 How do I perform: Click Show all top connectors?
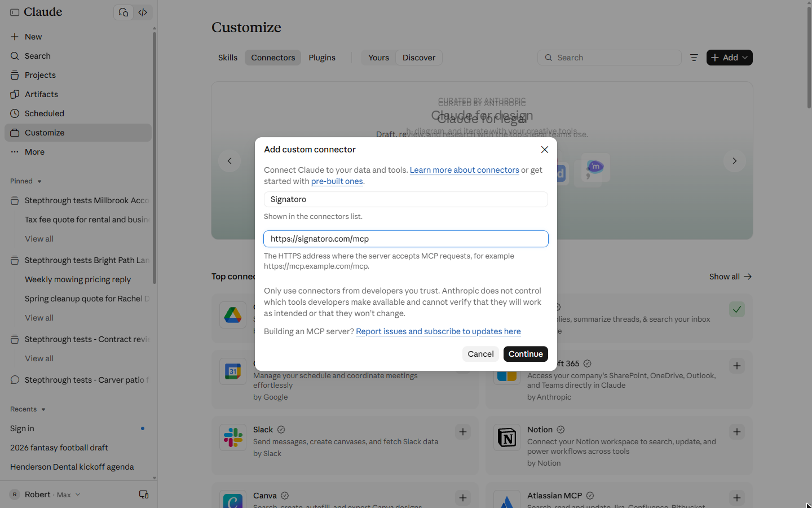pyautogui.click(x=730, y=277)
